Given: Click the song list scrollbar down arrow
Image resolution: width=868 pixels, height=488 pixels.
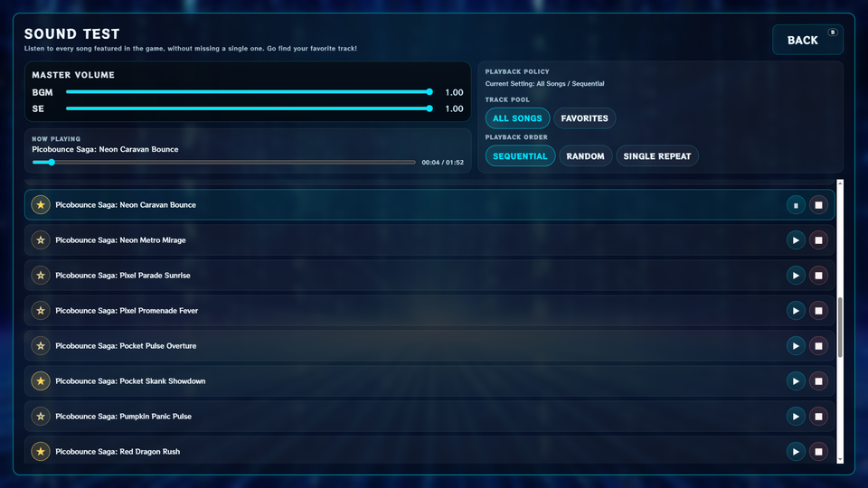Looking at the screenshot, I should 840,459.
